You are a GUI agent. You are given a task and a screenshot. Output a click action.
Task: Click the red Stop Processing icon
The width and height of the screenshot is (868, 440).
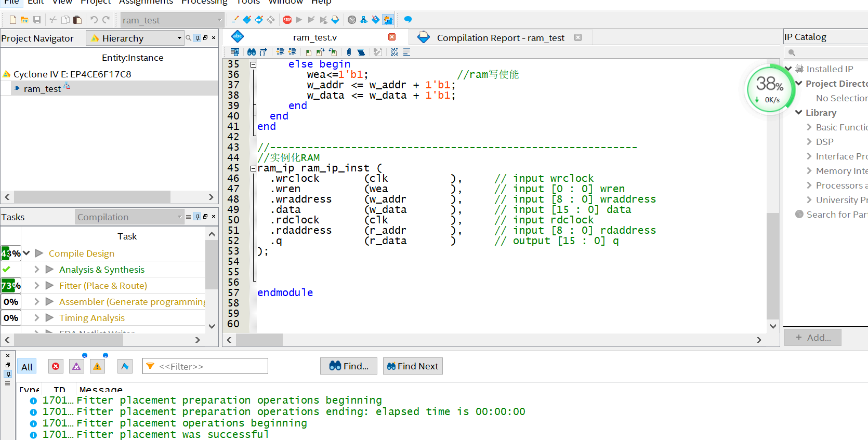coord(287,20)
